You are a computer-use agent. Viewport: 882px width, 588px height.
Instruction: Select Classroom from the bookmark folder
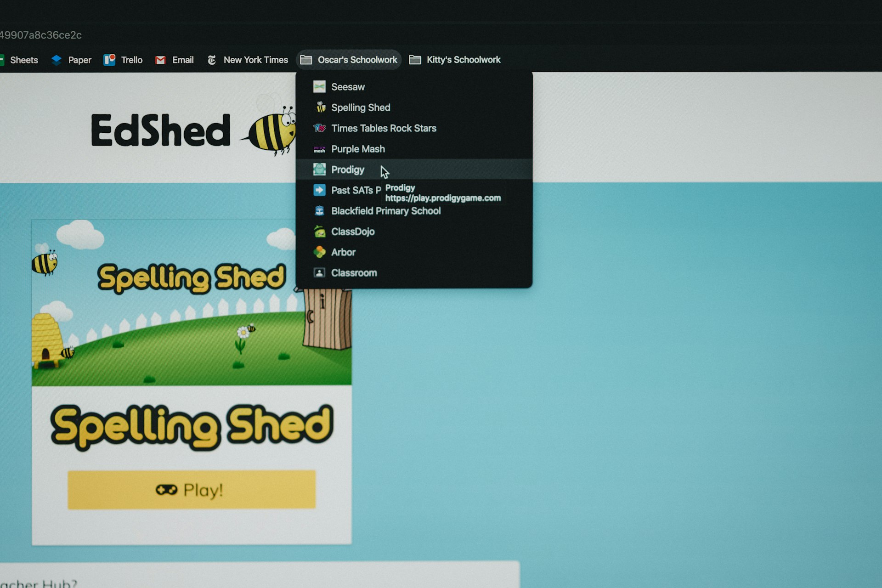point(414,273)
